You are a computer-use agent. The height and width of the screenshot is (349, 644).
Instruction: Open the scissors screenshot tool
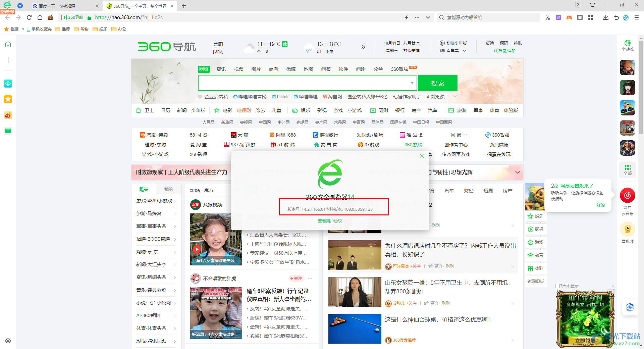tap(548, 17)
